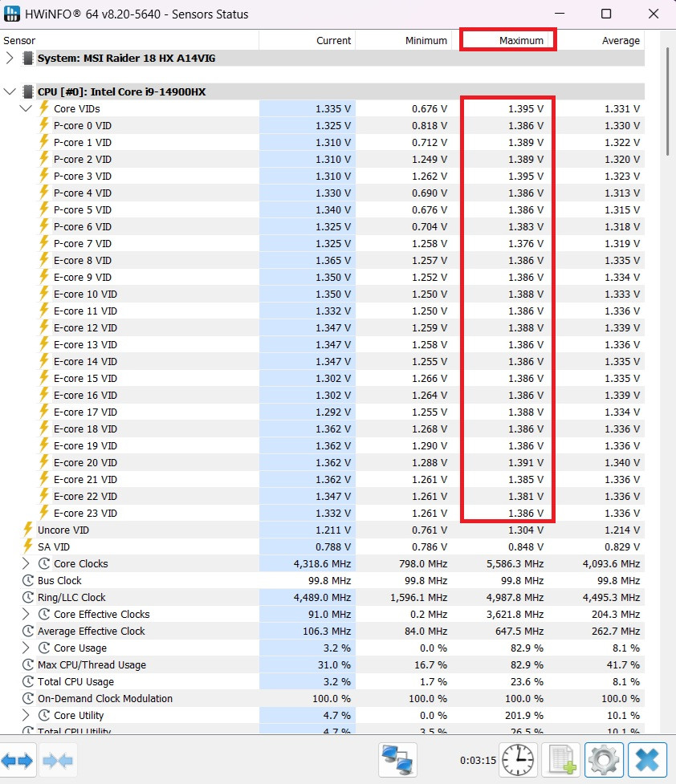Image resolution: width=676 pixels, height=784 pixels.
Task: Click the Average column header
Action: click(x=597, y=40)
